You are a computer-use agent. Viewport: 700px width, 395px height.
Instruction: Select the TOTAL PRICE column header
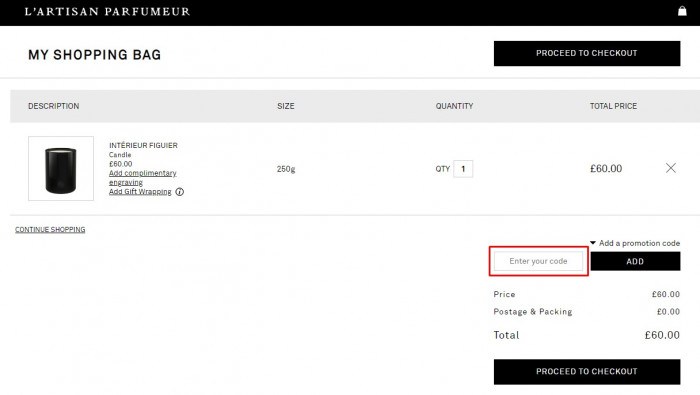(x=613, y=106)
